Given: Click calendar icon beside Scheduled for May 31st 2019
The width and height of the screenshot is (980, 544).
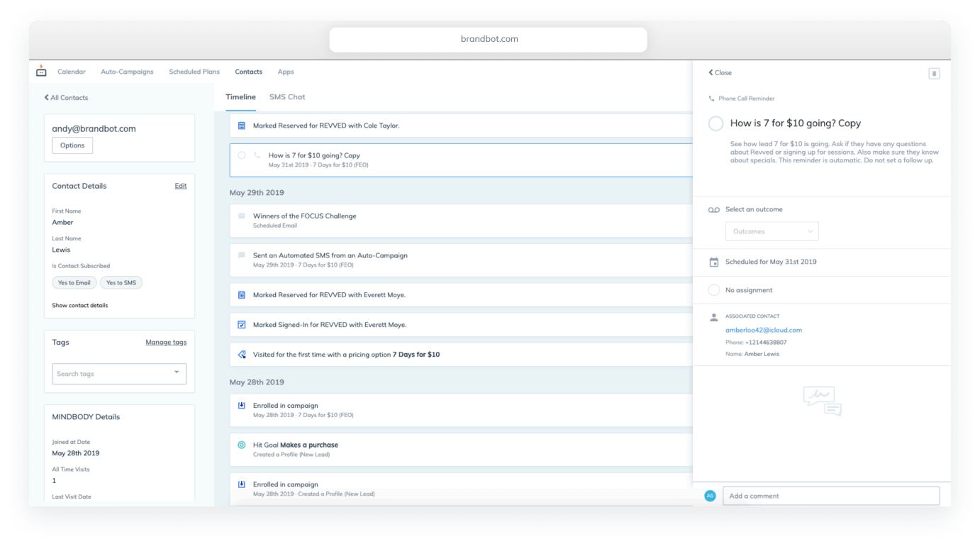Looking at the screenshot, I should click(x=714, y=262).
